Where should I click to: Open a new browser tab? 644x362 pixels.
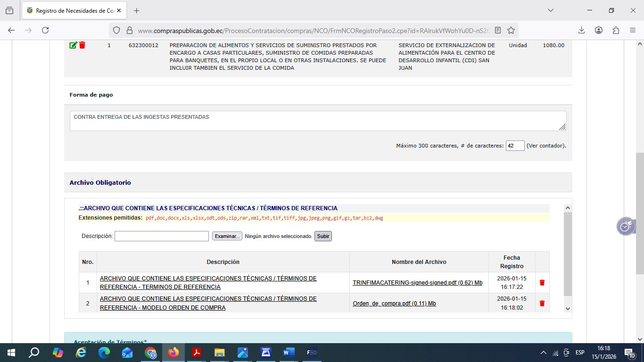pos(137,10)
